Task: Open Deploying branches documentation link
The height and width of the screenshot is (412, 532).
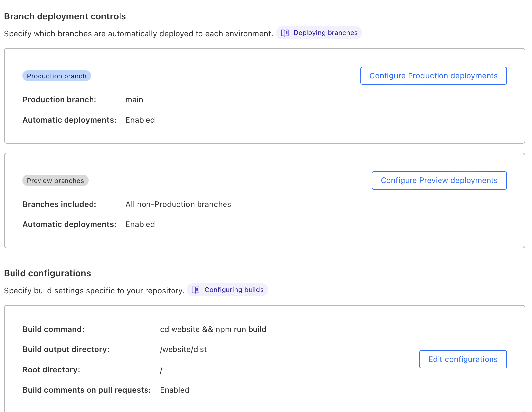Action: click(325, 33)
